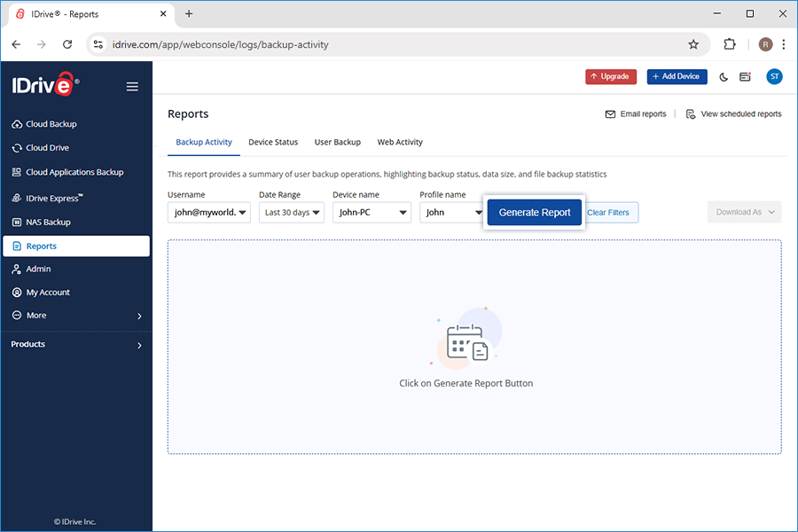Image resolution: width=798 pixels, height=532 pixels.
Task: Switch to User Backup tab
Action: coord(338,142)
